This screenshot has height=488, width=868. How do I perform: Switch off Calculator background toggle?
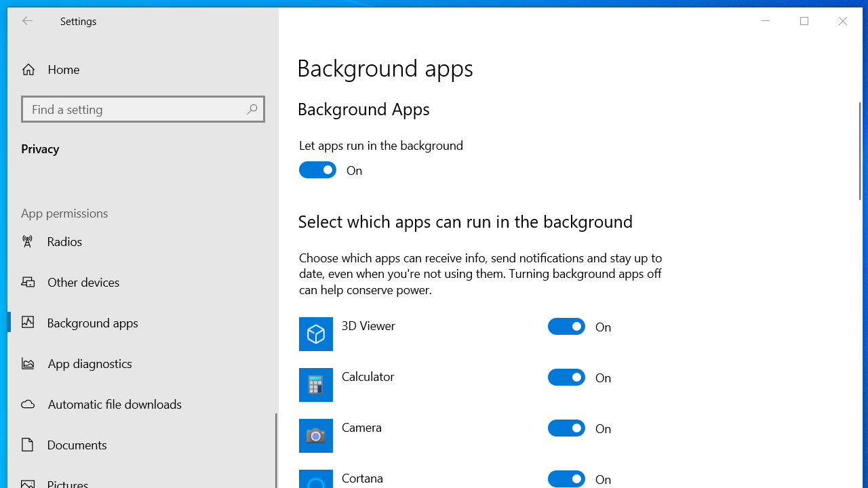(x=566, y=378)
